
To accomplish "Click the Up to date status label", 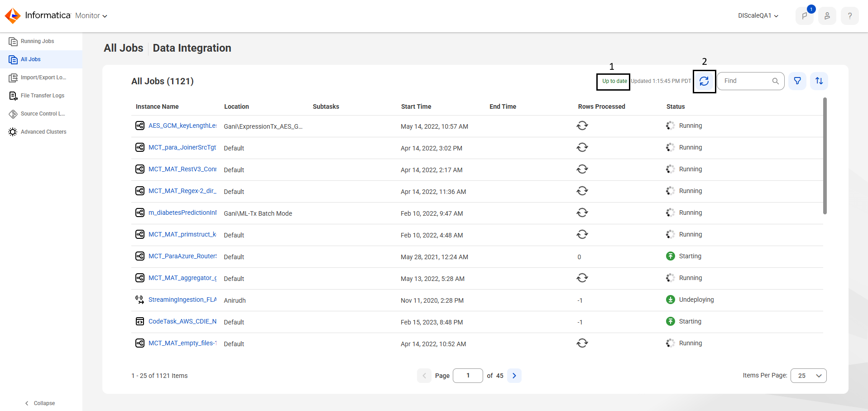I will click(x=614, y=81).
